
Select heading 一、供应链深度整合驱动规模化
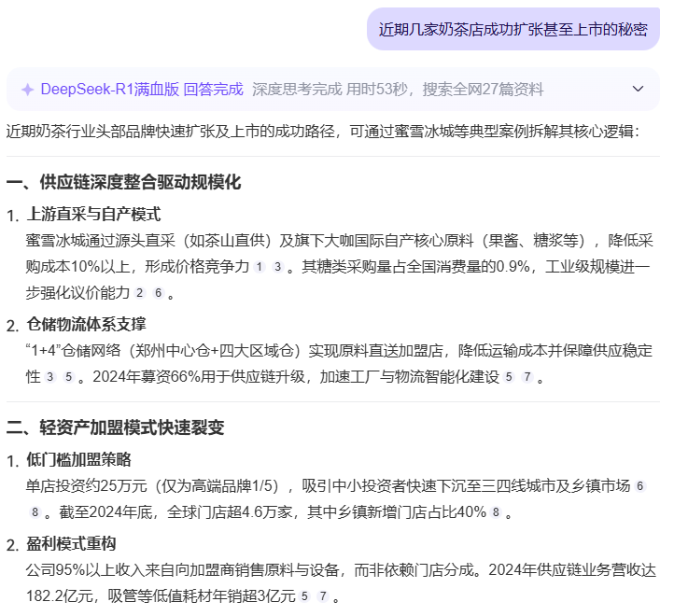click(x=123, y=182)
